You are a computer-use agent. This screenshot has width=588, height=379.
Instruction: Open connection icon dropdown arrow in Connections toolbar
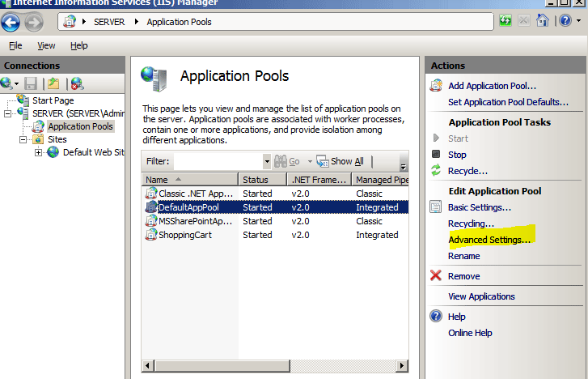(x=16, y=83)
